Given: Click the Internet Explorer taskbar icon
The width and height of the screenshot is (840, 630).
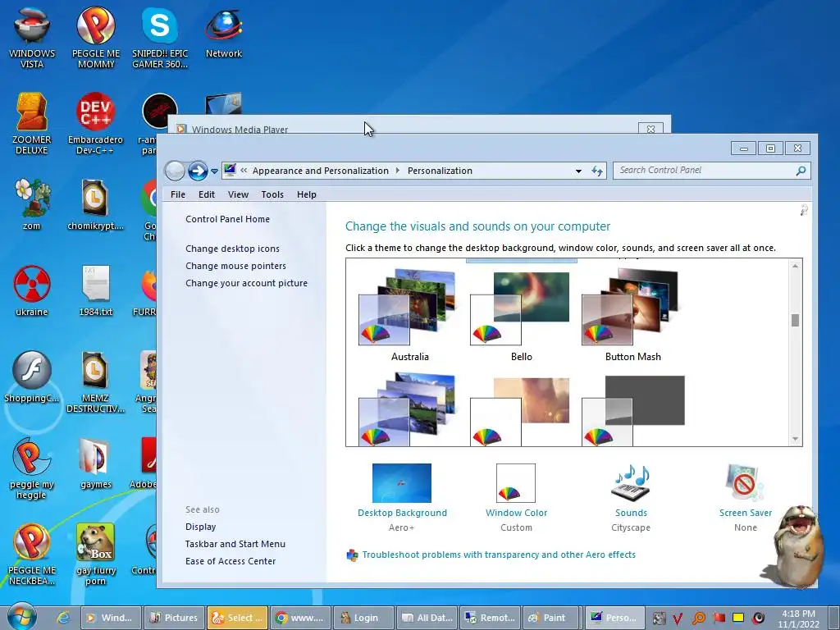Looking at the screenshot, I should point(63,618).
